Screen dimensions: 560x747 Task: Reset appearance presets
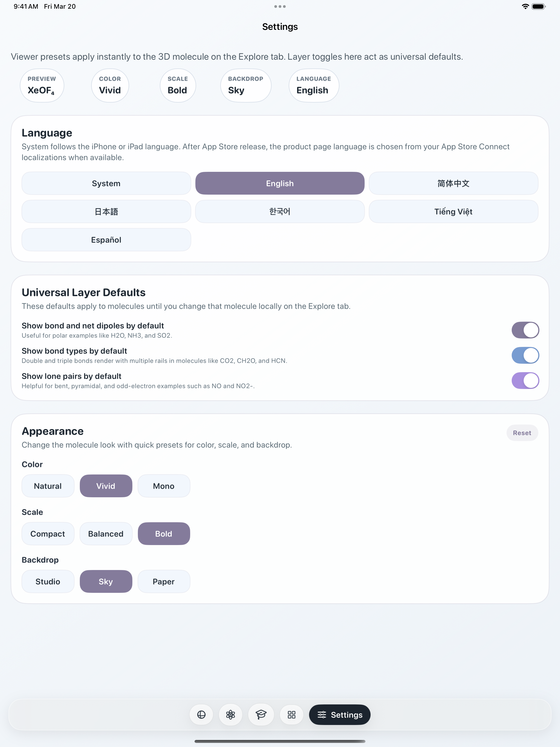522,433
